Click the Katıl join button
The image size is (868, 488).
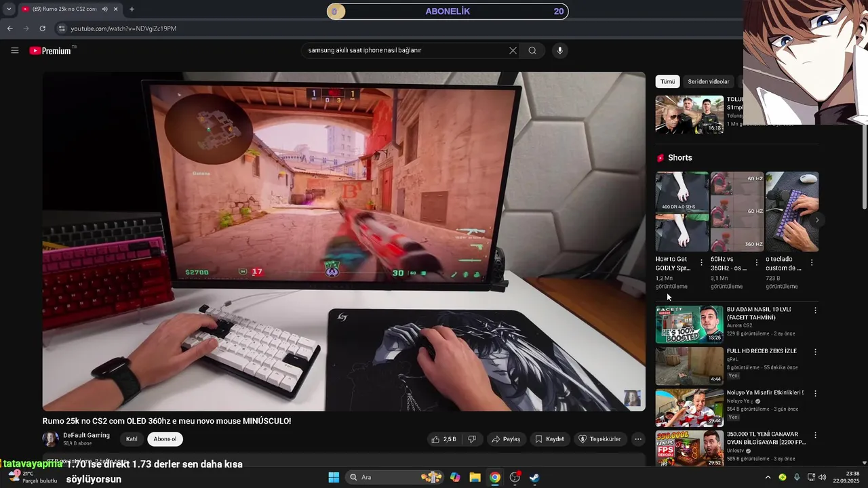point(132,439)
